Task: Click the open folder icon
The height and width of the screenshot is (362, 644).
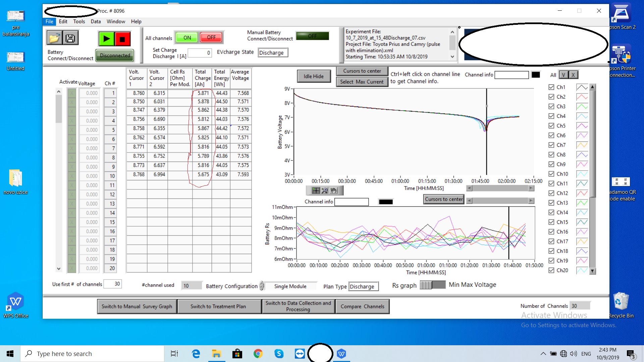Action: coord(54,38)
